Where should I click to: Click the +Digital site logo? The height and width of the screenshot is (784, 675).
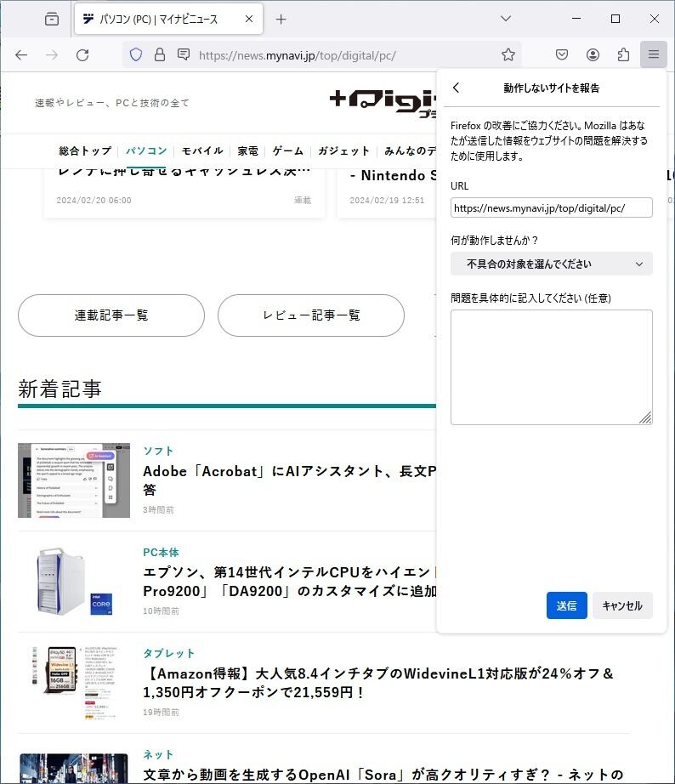(x=383, y=103)
